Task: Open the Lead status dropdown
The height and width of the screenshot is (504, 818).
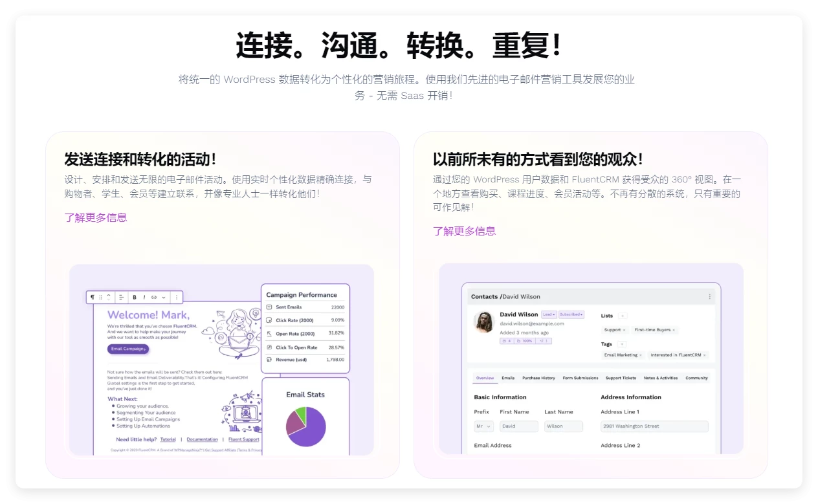Action: click(550, 314)
